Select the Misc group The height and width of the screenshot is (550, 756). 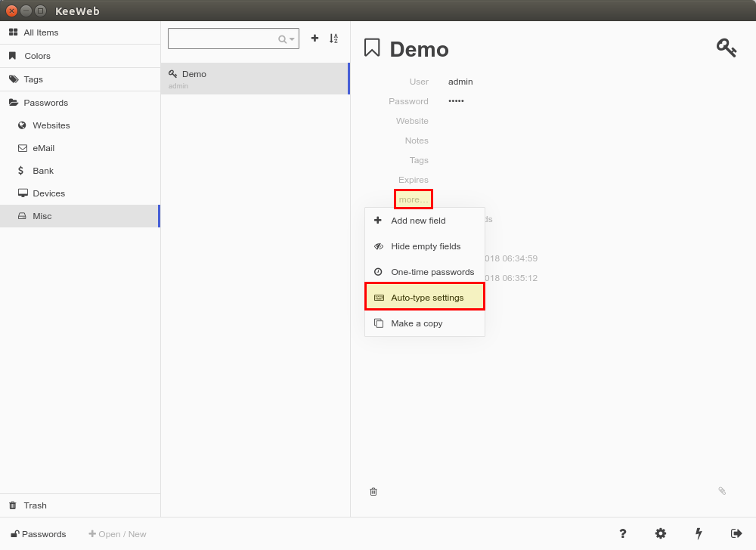point(80,216)
